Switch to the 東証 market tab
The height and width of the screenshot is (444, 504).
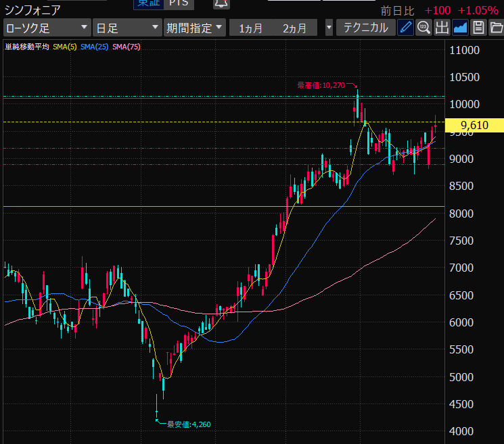tap(149, 4)
